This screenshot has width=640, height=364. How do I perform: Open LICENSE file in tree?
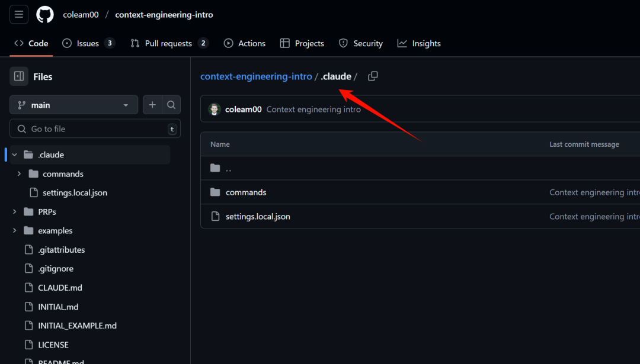click(x=53, y=344)
